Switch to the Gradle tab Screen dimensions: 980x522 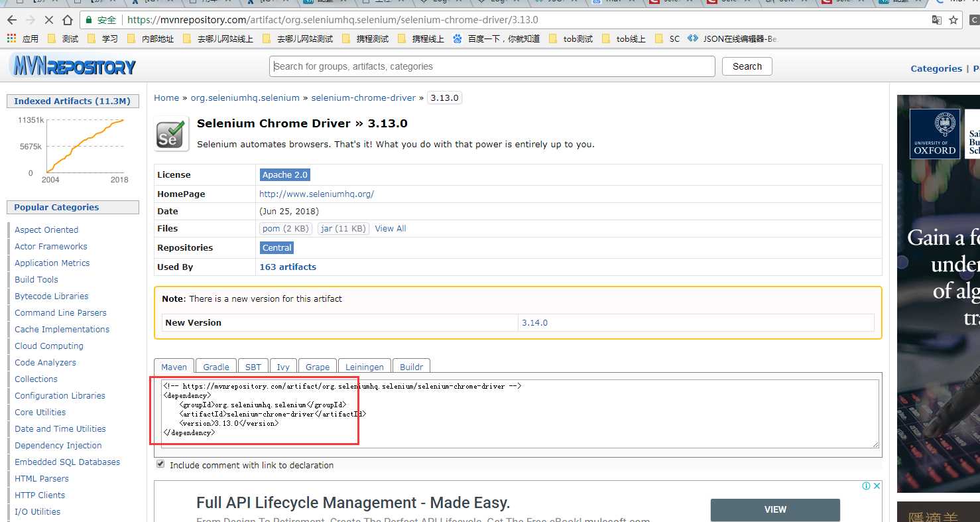tap(216, 367)
